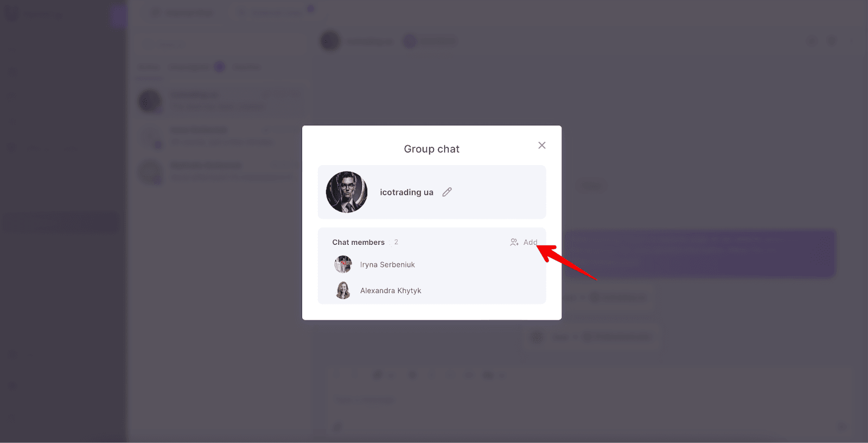Click the Add label in Chat members
Viewport: 868px width, 443px height.
pyautogui.click(x=530, y=242)
